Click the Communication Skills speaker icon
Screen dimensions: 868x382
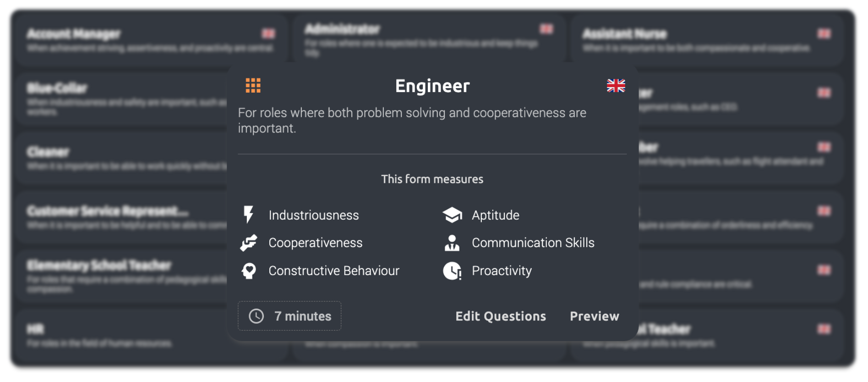(452, 243)
